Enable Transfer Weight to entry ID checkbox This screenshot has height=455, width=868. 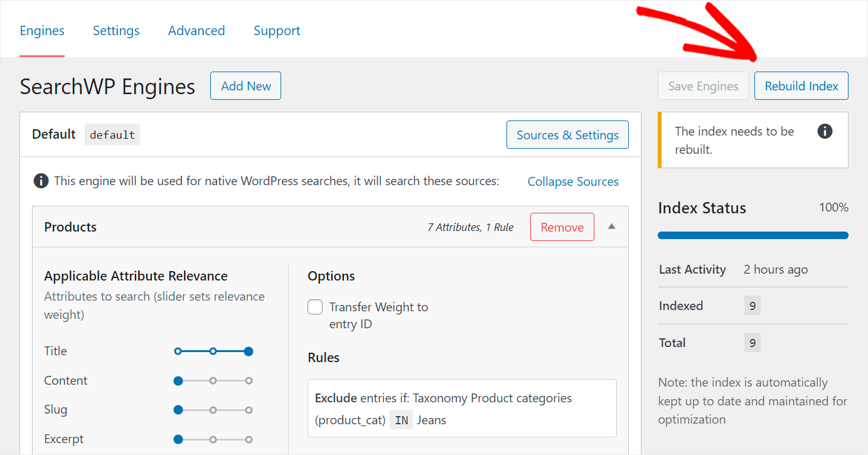[315, 308]
